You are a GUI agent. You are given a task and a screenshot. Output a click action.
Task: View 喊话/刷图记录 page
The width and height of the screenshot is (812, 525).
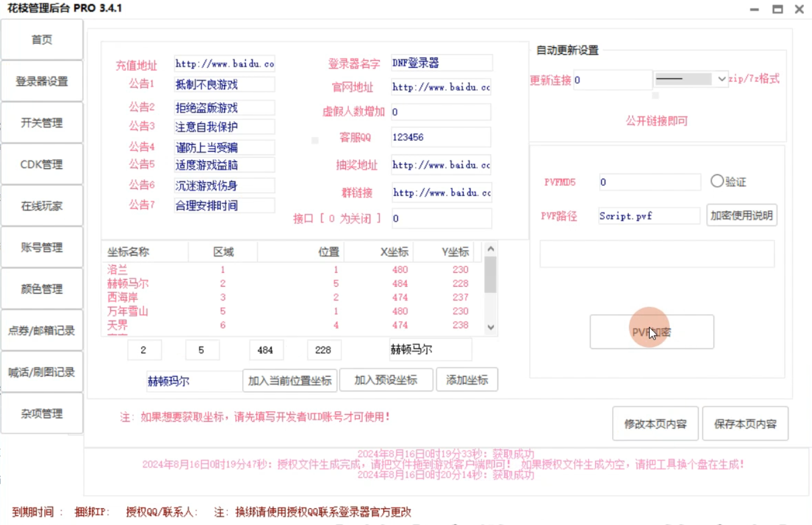[42, 372]
